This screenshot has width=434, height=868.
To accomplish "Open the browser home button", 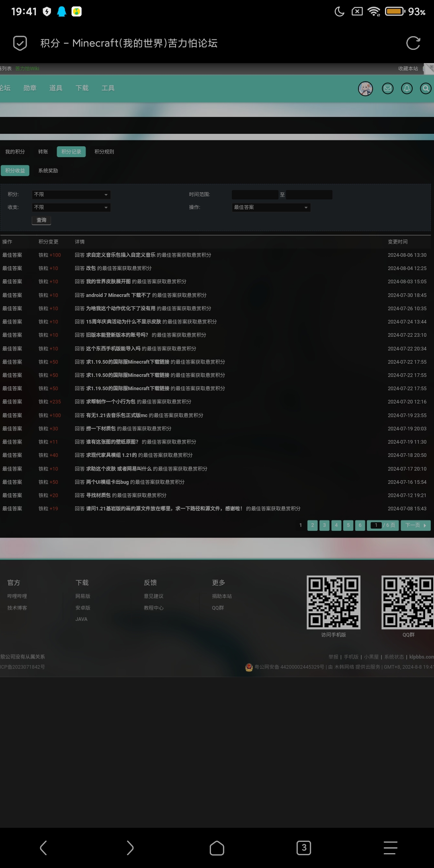I will [x=217, y=848].
